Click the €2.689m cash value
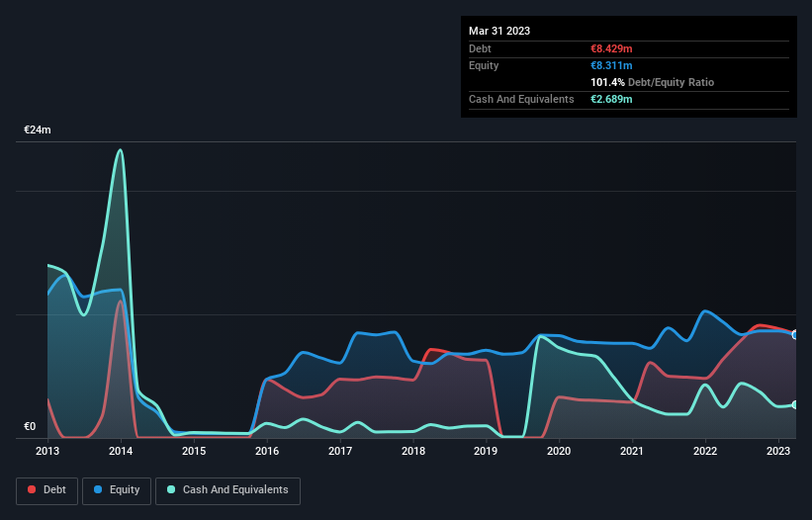 [x=611, y=99]
